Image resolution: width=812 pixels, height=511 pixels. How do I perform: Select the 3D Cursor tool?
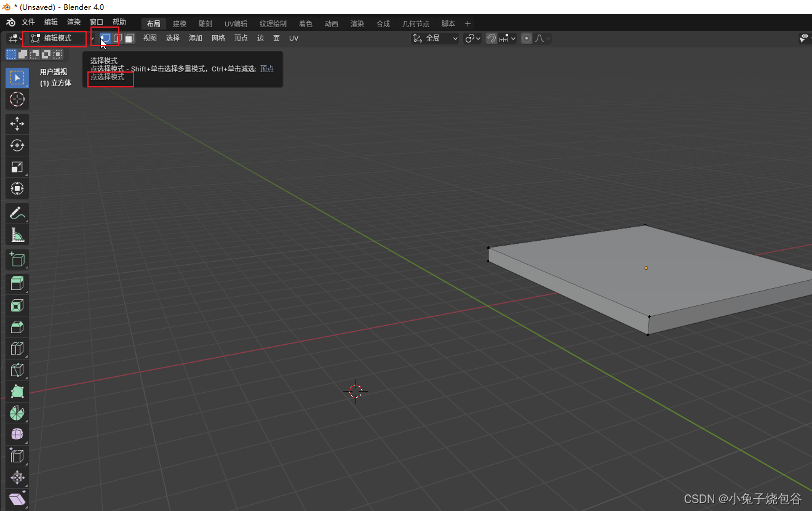(x=17, y=99)
